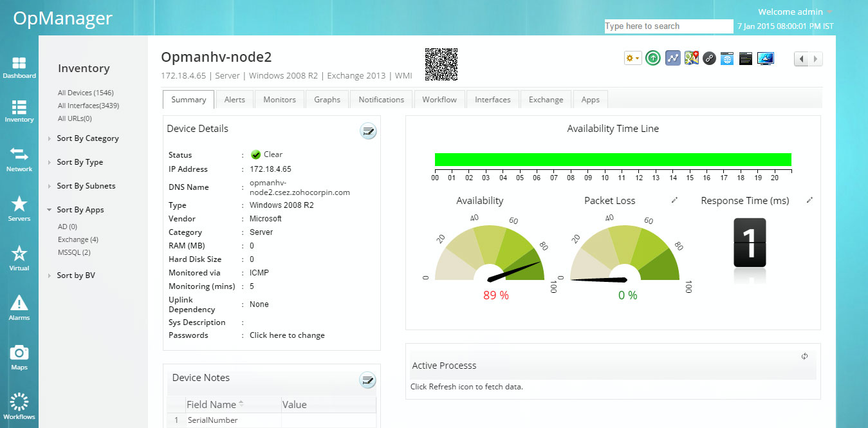Open Alarms from the left sidebar
Screen dimensions: 868x428
pyautogui.click(x=19, y=302)
